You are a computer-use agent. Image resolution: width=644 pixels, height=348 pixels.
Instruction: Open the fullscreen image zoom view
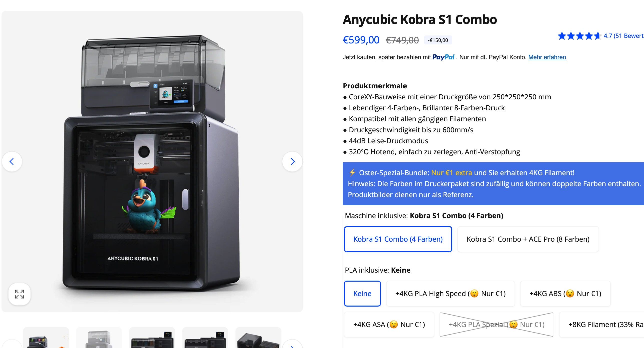click(19, 294)
